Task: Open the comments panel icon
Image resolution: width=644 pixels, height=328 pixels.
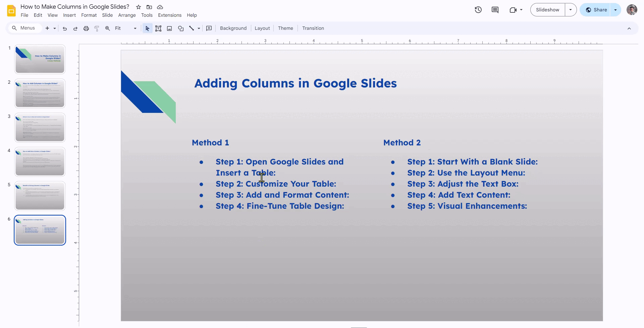Action: pyautogui.click(x=495, y=10)
